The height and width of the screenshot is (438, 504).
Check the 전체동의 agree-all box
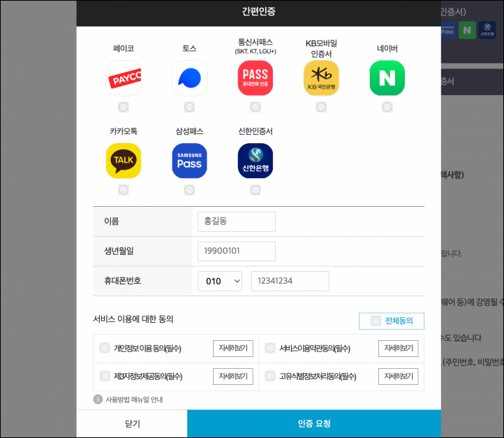tap(392, 321)
